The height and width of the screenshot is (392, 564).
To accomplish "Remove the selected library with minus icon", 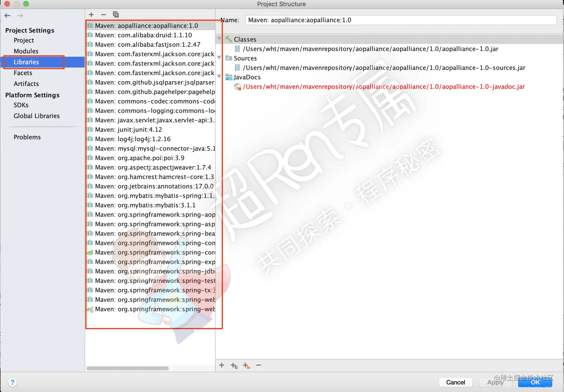I will click(x=103, y=15).
